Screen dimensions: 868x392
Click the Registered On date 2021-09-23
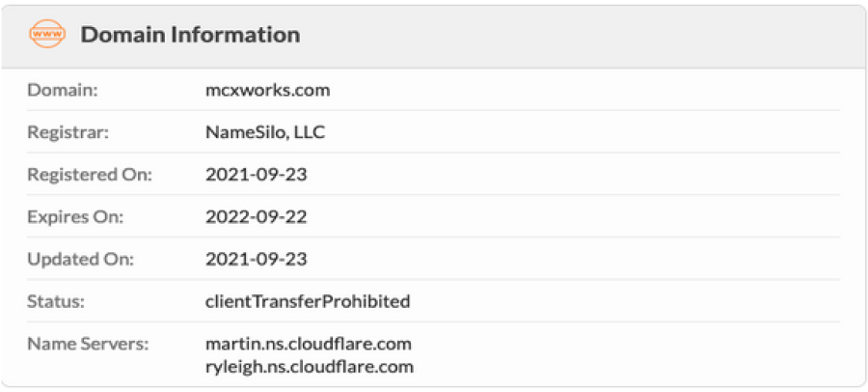pos(256,175)
